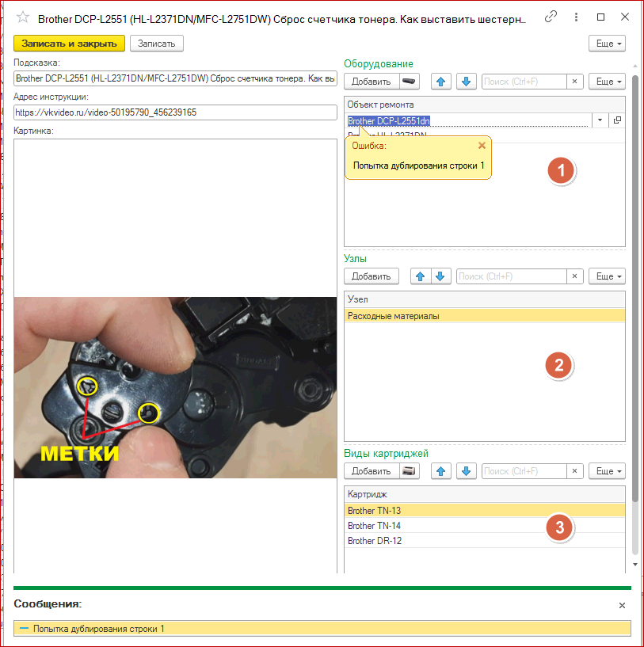Click the Объект ремонта column header
The height and width of the screenshot is (647, 644).
485,105
